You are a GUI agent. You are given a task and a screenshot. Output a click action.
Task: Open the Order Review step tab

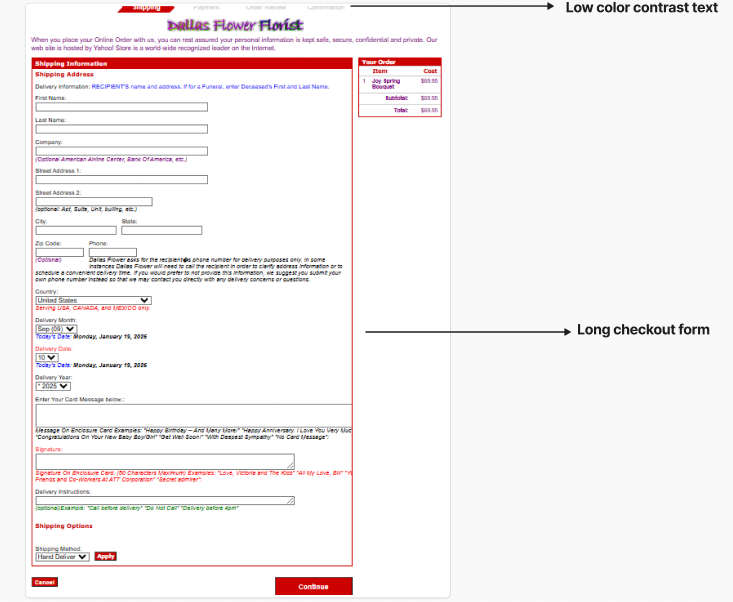pos(263,7)
